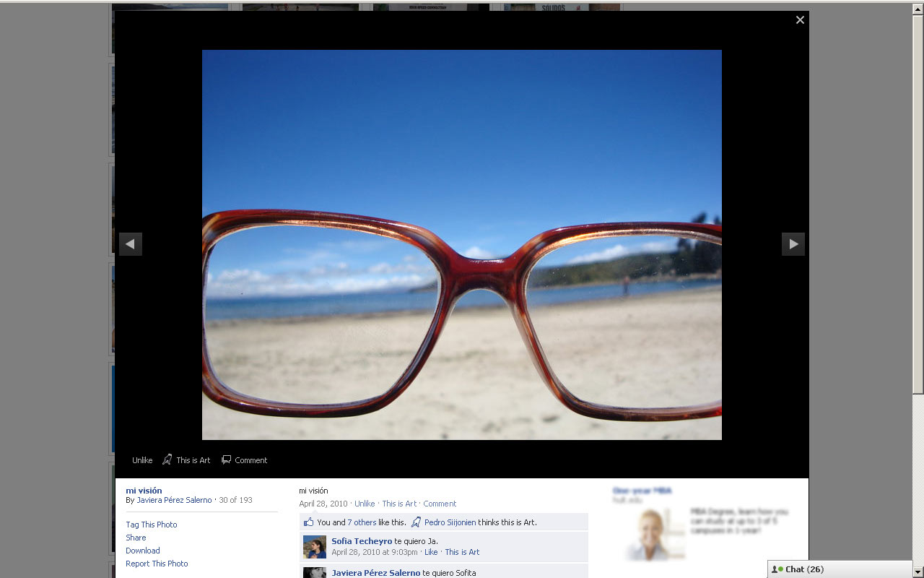Expand the '7 others' likes list
The image size is (924, 578).
(362, 522)
